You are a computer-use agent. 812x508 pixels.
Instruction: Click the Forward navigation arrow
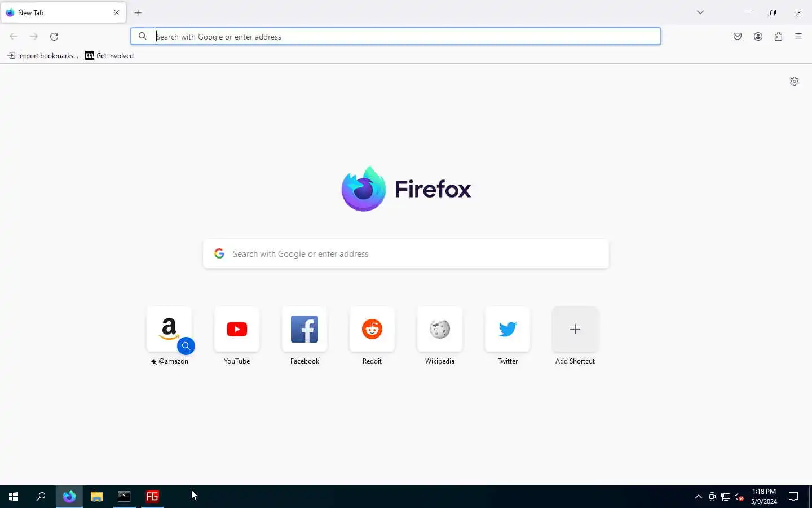(x=34, y=37)
